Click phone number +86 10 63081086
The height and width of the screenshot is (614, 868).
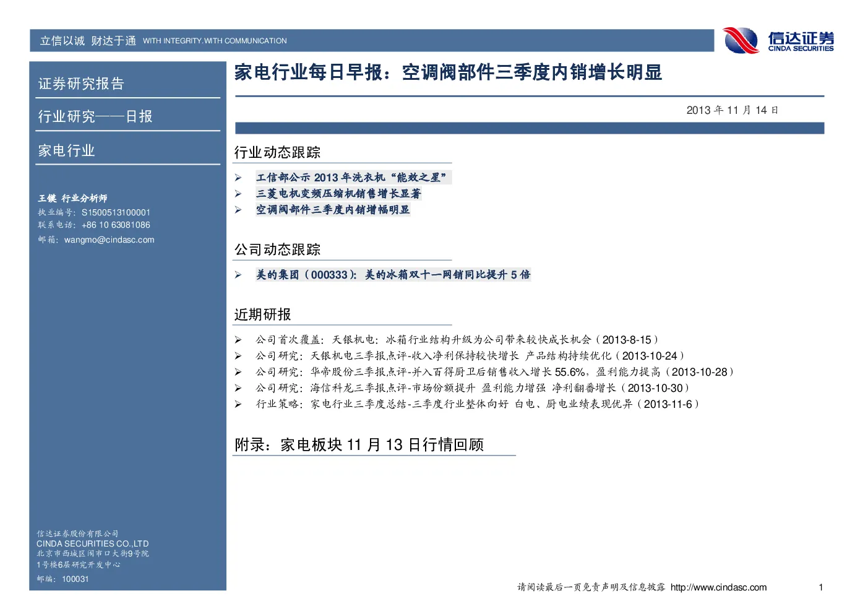click(116, 225)
